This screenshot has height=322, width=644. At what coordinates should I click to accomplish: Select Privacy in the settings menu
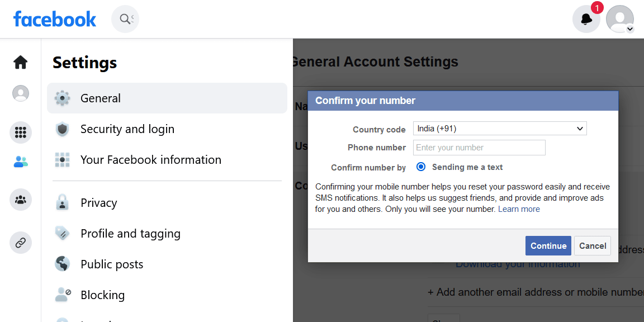pyautogui.click(x=98, y=203)
